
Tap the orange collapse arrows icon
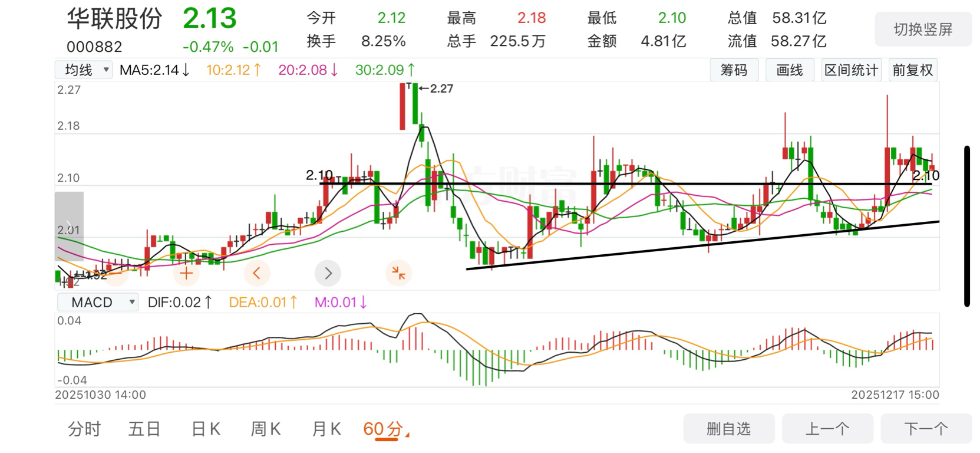coord(399,273)
